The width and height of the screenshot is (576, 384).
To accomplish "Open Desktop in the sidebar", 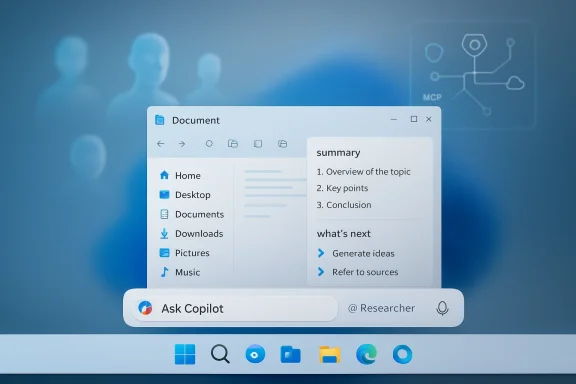I will tap(185, 195).
